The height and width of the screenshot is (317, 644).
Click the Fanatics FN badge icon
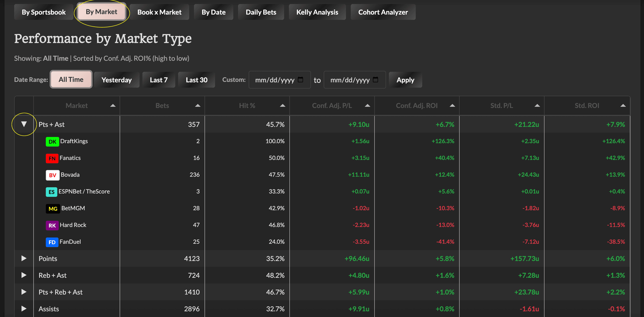(52, 158)
